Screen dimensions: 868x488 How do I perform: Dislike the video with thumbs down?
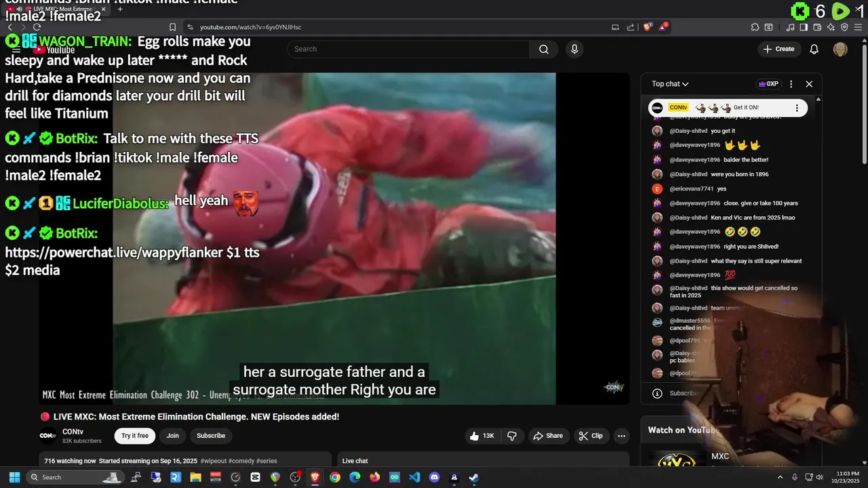click(x=512, y=436)
